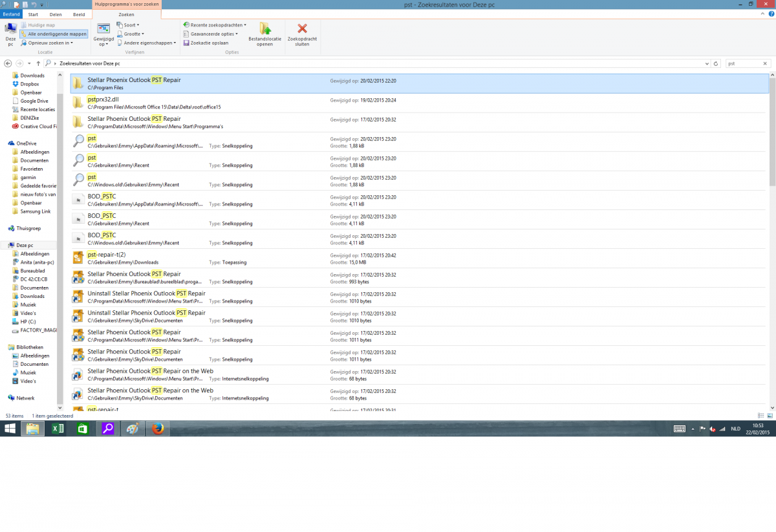
Task: Open Recente locaties in the sidebar
Action: point(34,109)
